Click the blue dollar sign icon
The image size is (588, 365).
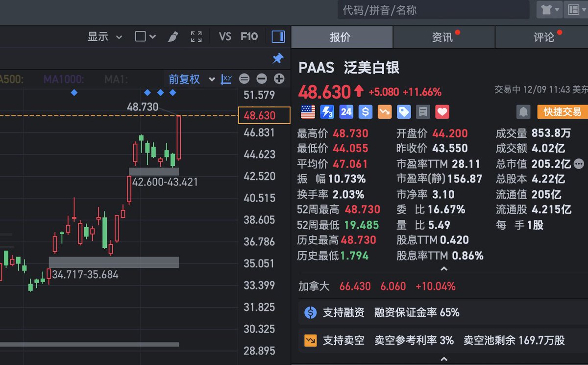(365, 112)
